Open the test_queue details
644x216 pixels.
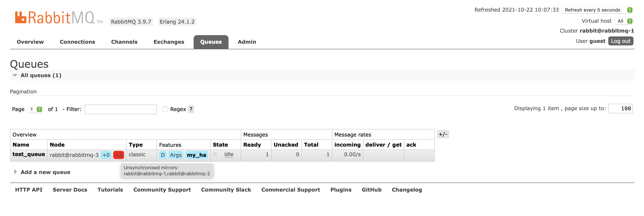click(29, 154)
